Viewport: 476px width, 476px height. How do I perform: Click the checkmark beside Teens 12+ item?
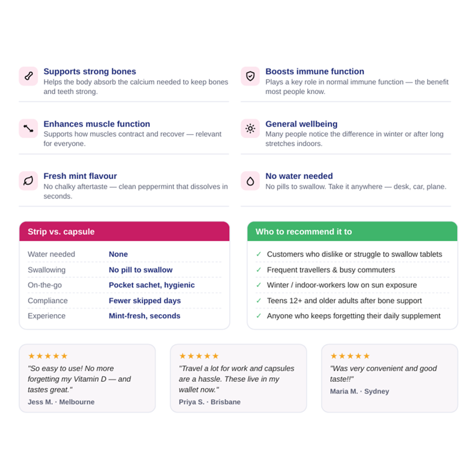258,300
